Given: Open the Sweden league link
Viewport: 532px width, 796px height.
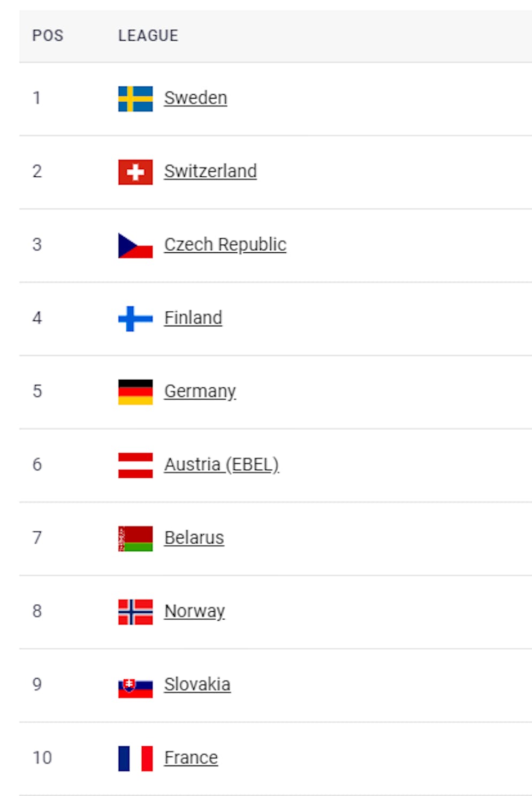Looking at the screenshot, I should [195, 98].
